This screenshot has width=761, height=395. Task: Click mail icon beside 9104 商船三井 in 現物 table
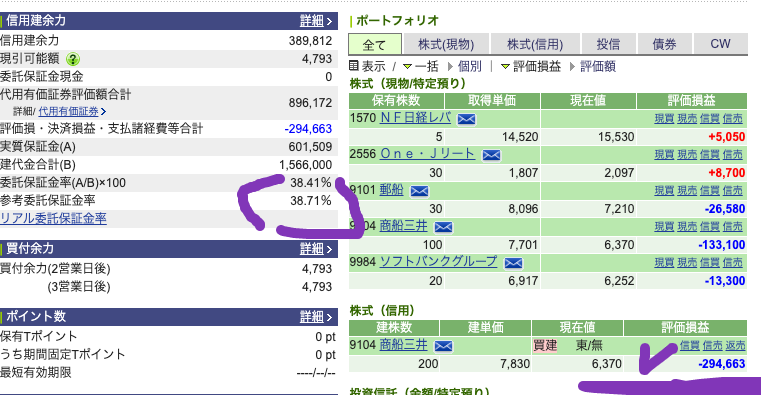click(443, 227)
